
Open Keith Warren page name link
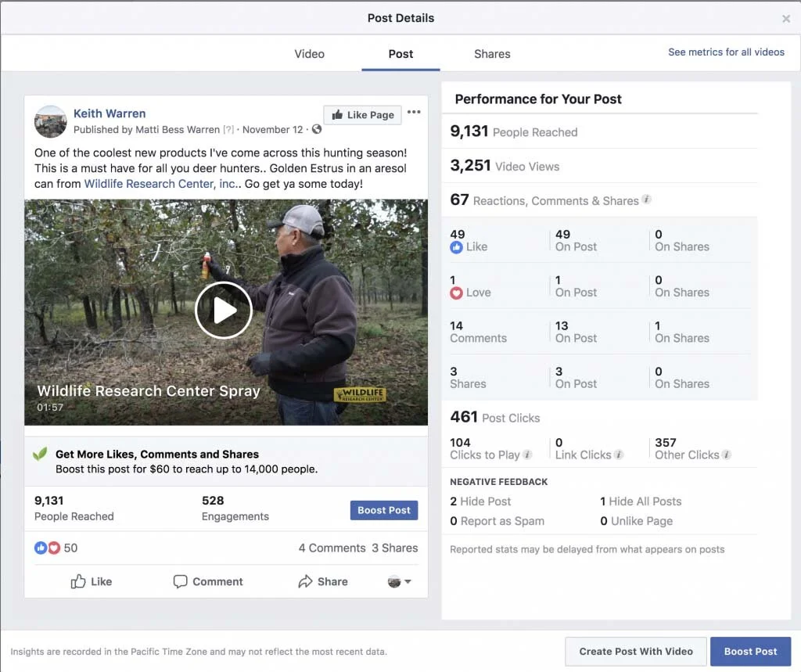tap(110, 113)
